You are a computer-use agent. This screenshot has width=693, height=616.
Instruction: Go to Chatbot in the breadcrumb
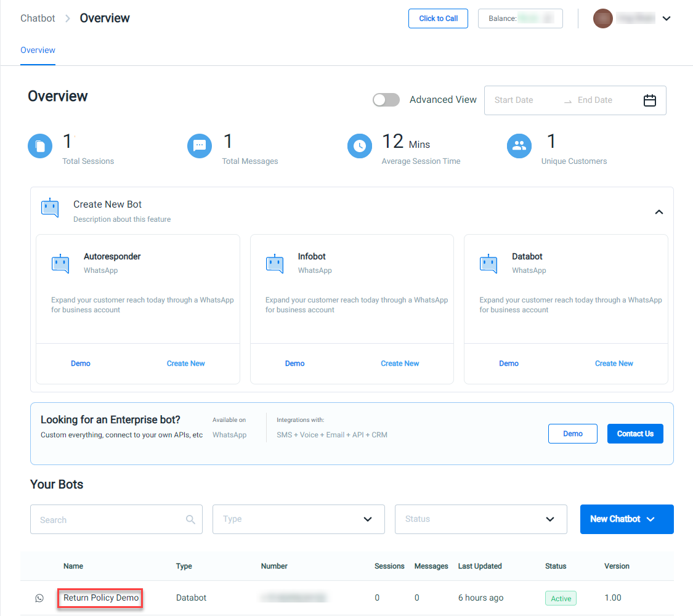[x=38, y=18]
